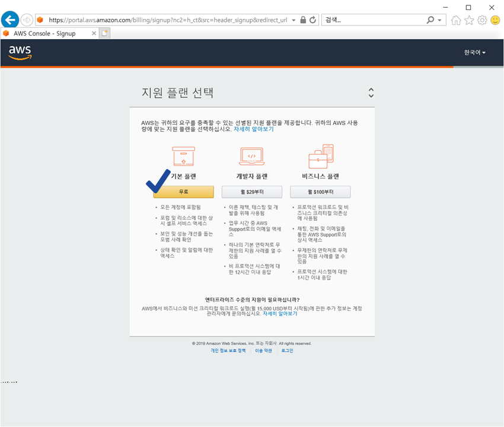The image size is (504, 427).
Task: Open the first 자세히 알아보기 link in intro text
Action: pos(253,129)
